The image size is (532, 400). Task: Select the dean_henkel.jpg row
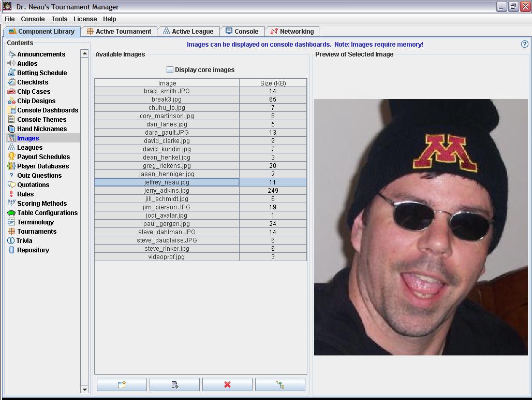coord(200,157)
